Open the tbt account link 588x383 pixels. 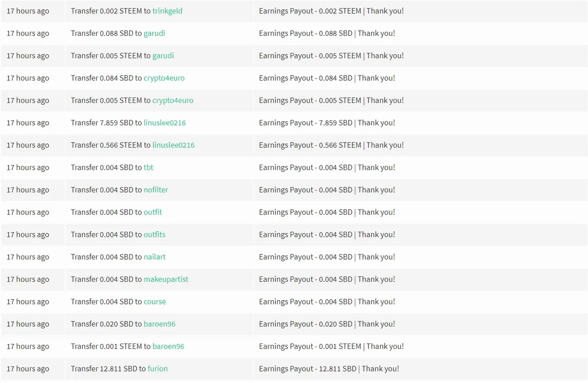point(148,167)
